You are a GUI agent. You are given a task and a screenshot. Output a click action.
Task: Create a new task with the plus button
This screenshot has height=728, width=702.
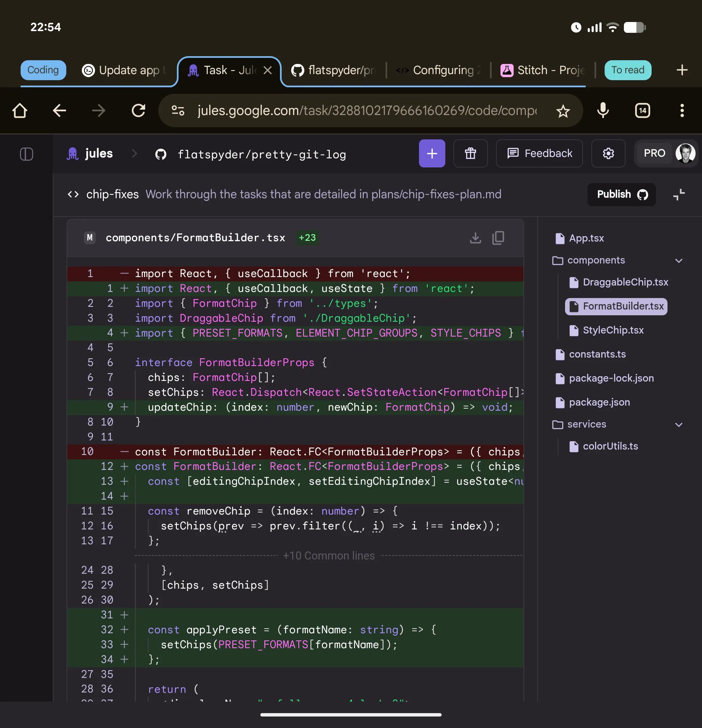pyautogui.click(x=432, y=153)
